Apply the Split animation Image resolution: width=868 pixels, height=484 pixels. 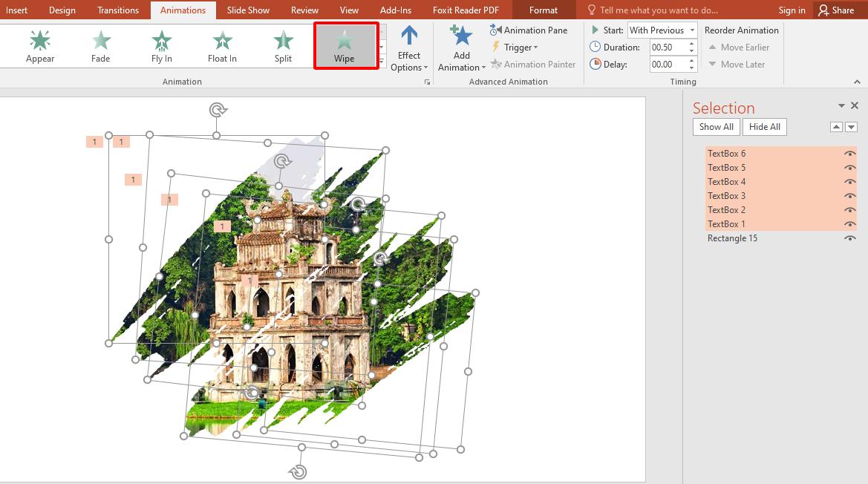(282, 45)
